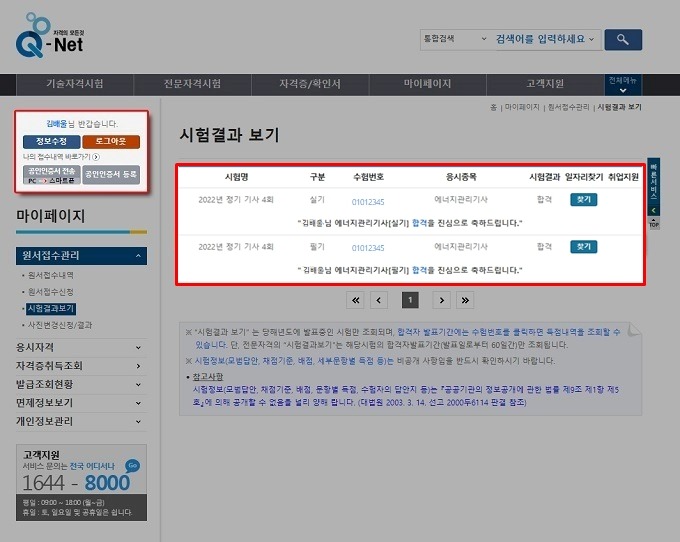Screen dimensions: 680x542
Task: Click the 정보수정 button
Action: [x=52, y=141]
